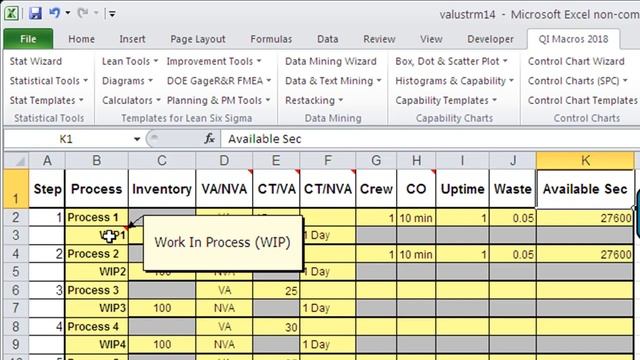Click the fx Insert Function icon
Viewport: 640px width, 360px height.
[x=209, y=139]
